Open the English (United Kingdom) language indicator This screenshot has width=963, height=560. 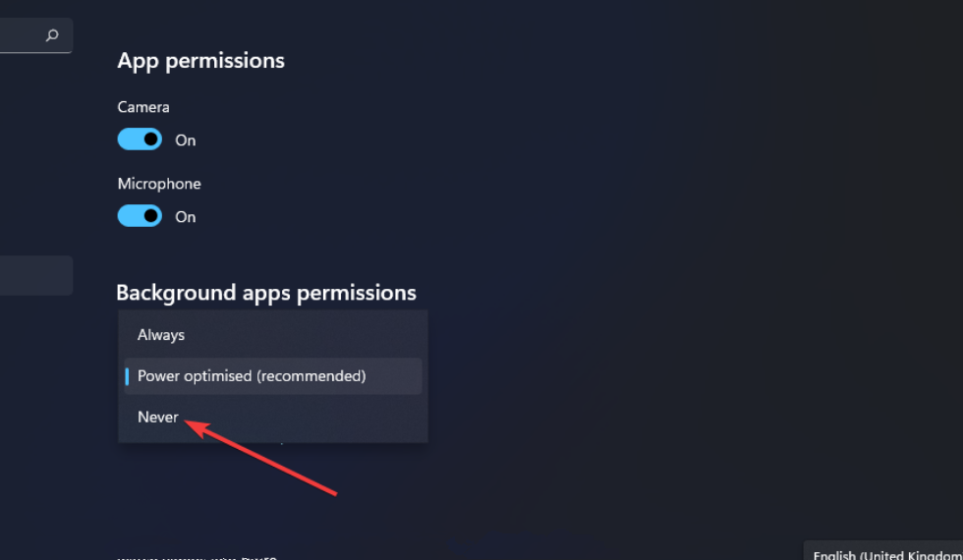(x=886, y=554)
